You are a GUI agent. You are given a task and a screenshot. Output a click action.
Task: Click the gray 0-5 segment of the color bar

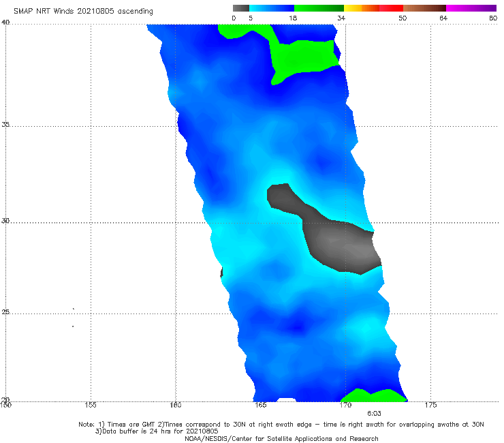tap(241, 8)
